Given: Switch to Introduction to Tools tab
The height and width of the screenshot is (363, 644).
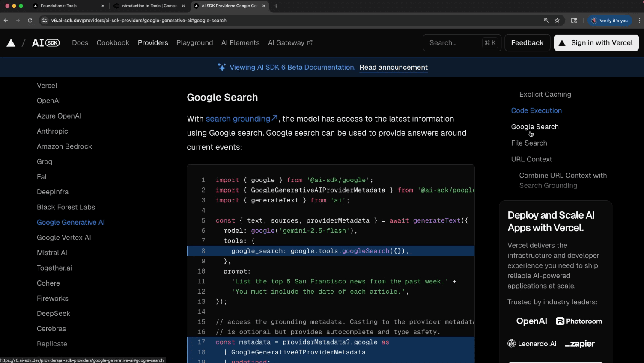Looking at the screenshot, I should tap(149, 6).
